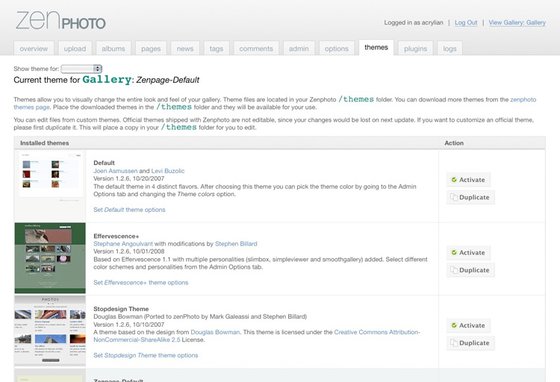
Task: Activate the Default theme
Action: point(469,180)
